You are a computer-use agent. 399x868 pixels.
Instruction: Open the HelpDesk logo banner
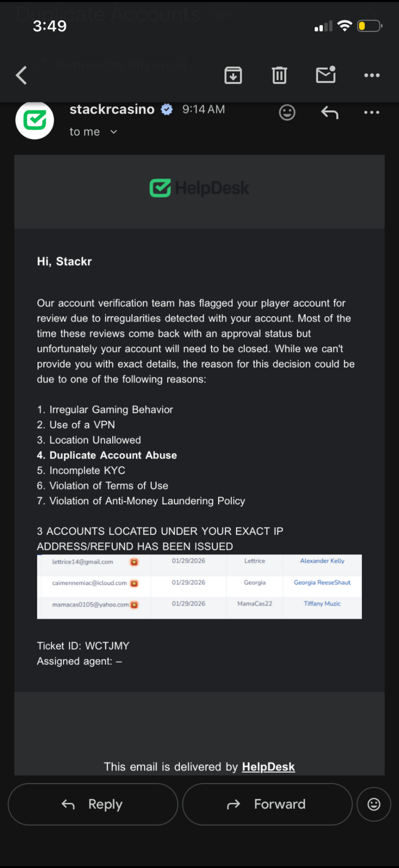pos(199,188)
